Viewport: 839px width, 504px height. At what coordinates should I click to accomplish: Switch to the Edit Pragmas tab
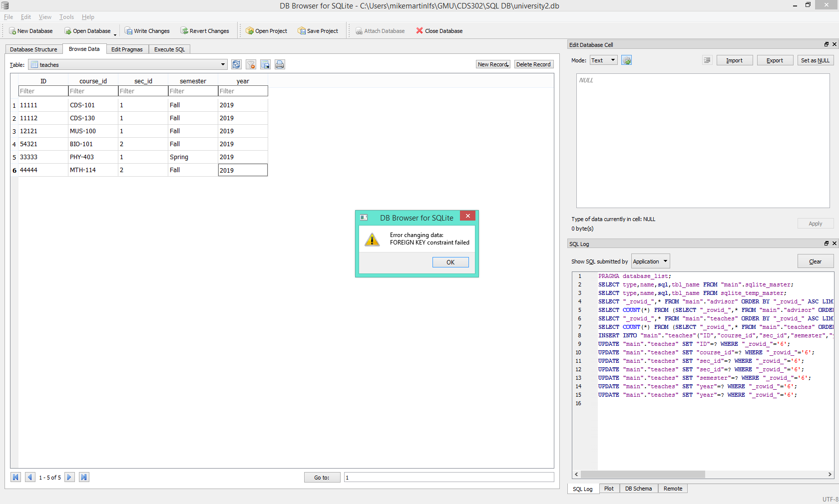point(127,49)
